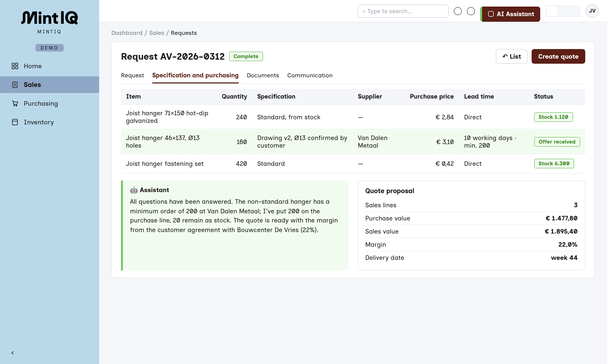Open the Documents tab
The width and height of the screenshot is (607, 364).
coord(263,75)
